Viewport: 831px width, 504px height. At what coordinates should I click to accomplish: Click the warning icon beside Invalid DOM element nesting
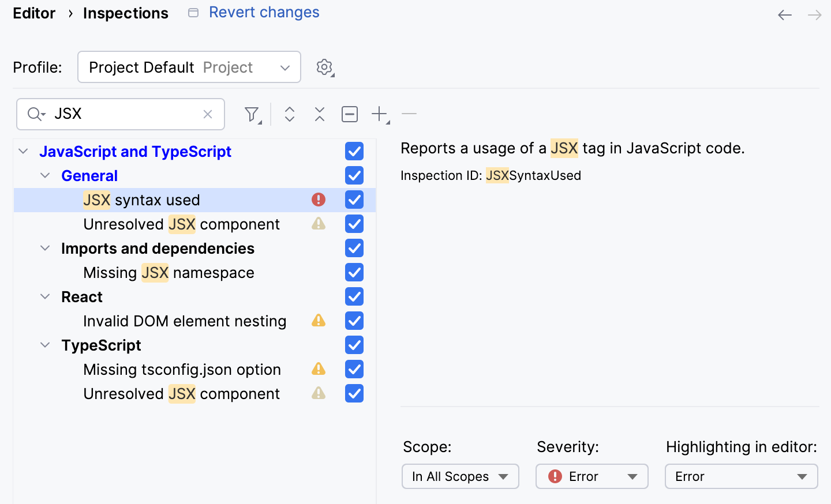point(318,321)
